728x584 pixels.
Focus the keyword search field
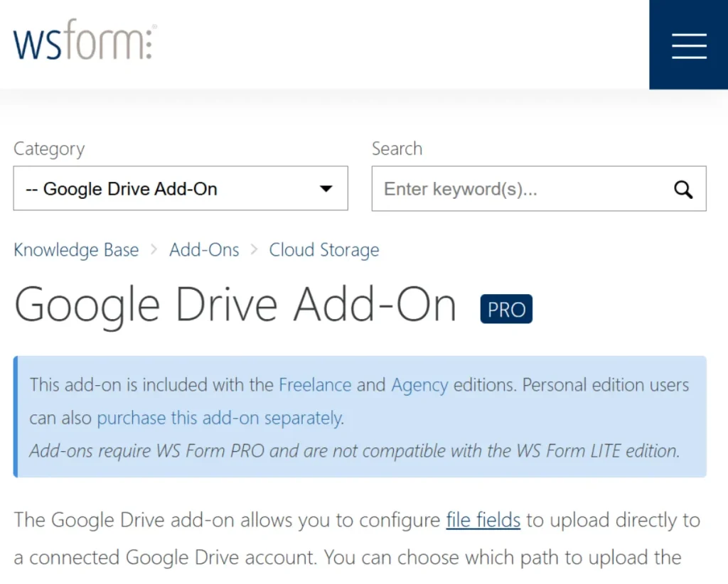point(539,189)
